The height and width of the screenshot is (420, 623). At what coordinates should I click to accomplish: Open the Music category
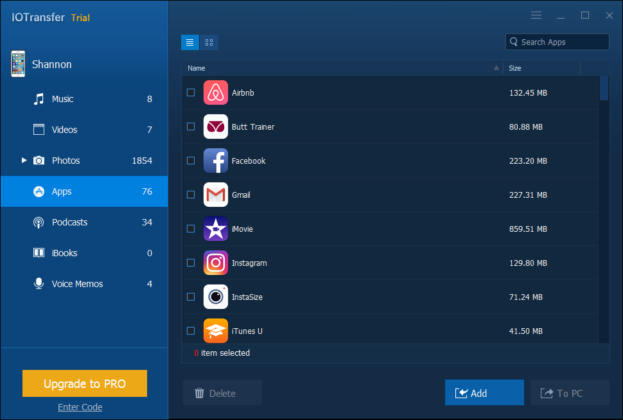[84, 99]
